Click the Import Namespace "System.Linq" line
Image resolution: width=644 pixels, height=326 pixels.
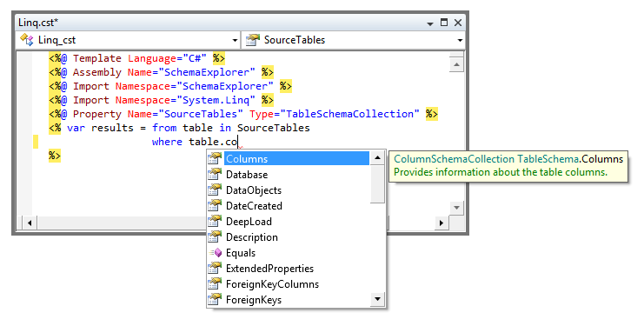(x=161, y=100)
